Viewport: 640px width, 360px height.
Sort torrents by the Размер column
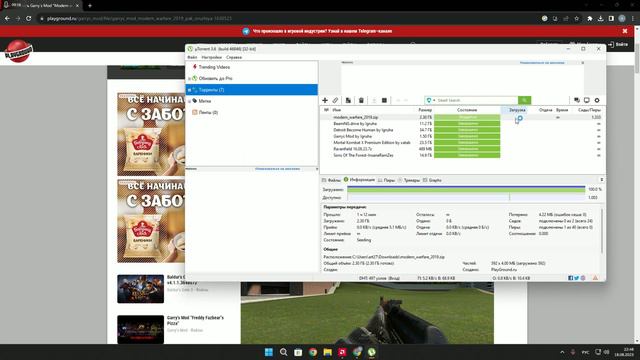point(425,110)
